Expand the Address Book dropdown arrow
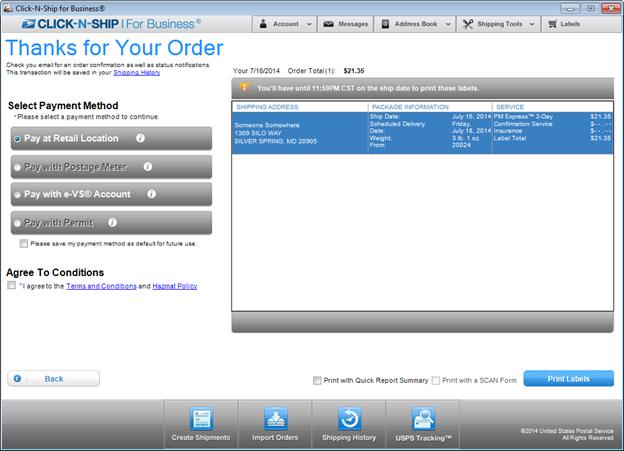Viewport: 624px width, 451px height. [x=448, y=24]
